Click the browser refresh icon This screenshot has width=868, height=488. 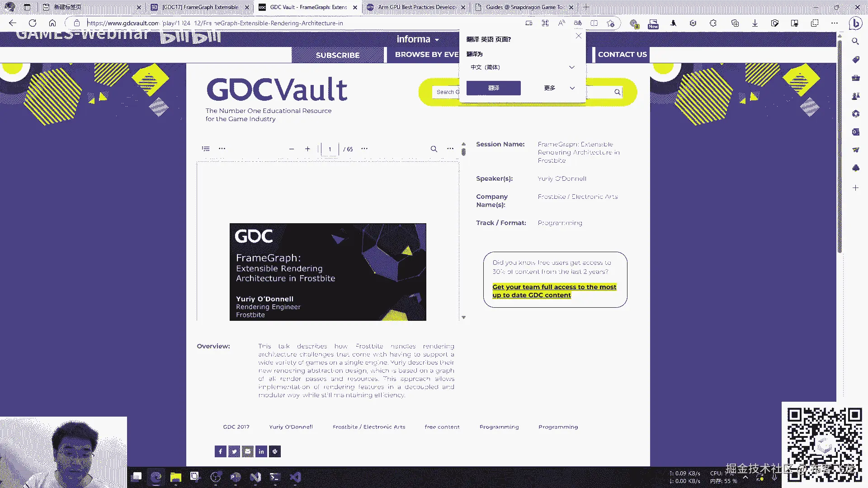[33, 23]
